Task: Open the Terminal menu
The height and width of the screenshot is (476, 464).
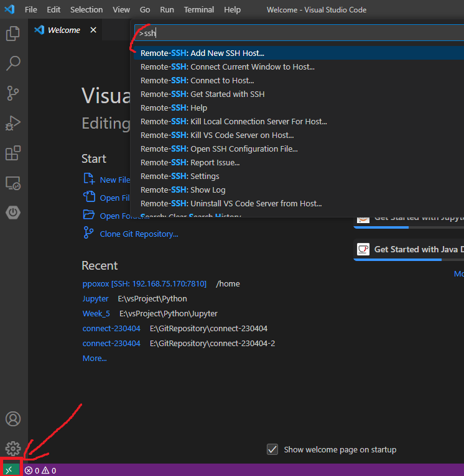Action: 199,10
